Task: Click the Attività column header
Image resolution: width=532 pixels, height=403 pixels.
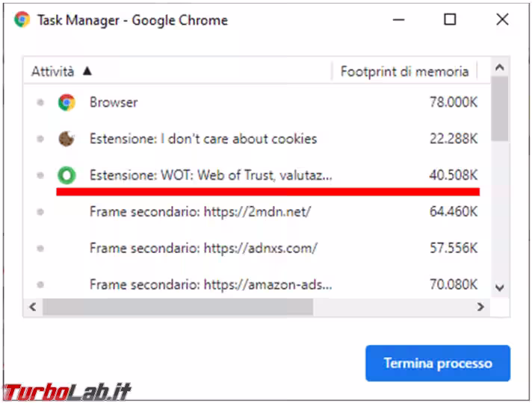Action: [x=52, y=72]
